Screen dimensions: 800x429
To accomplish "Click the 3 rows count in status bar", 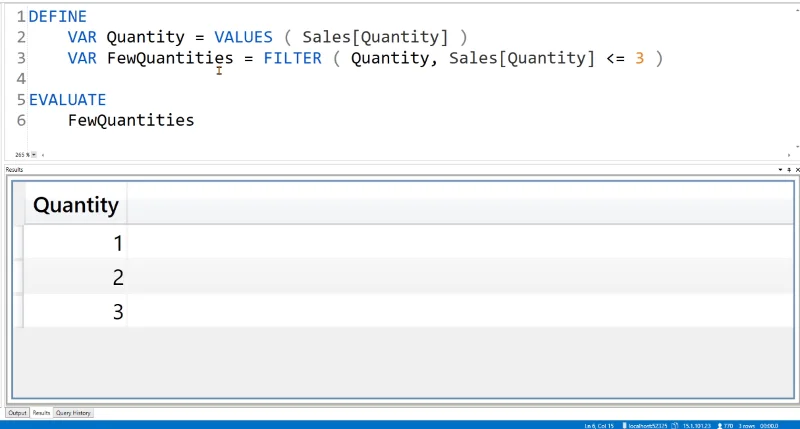I will [747, 426].
